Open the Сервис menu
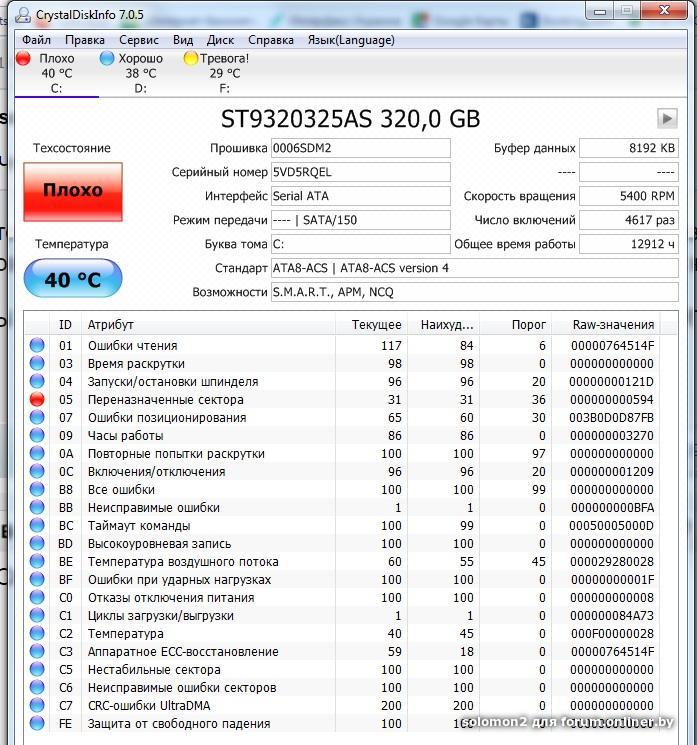Viewport: 697px width, 745px height. [x=139, y=40]
